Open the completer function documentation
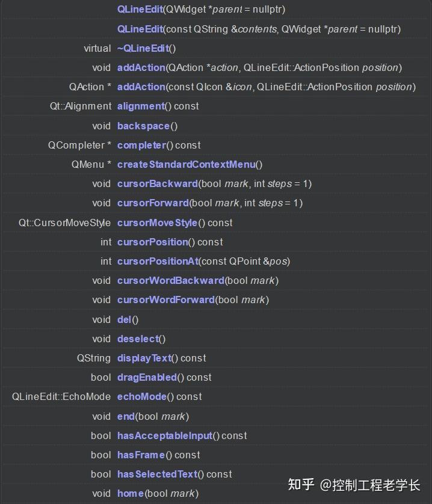This screenshot has height=504, width=432. point(141,145)
